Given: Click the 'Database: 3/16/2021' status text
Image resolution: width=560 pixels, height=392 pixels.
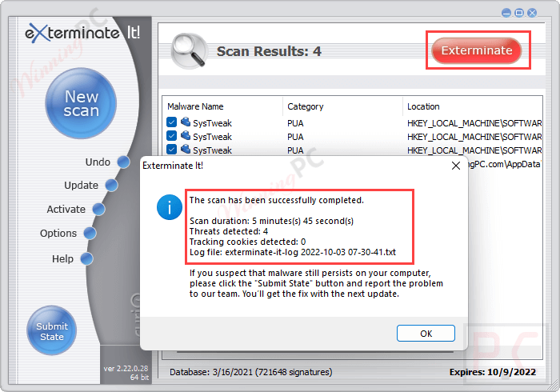Looking at the screenshot, I should (250, 372).
